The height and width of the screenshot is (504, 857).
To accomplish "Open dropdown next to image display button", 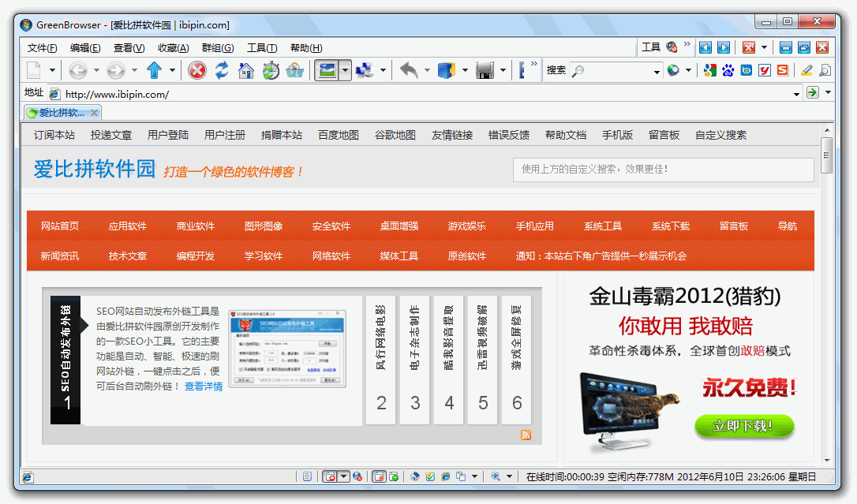I will click(x=345, y=70).
